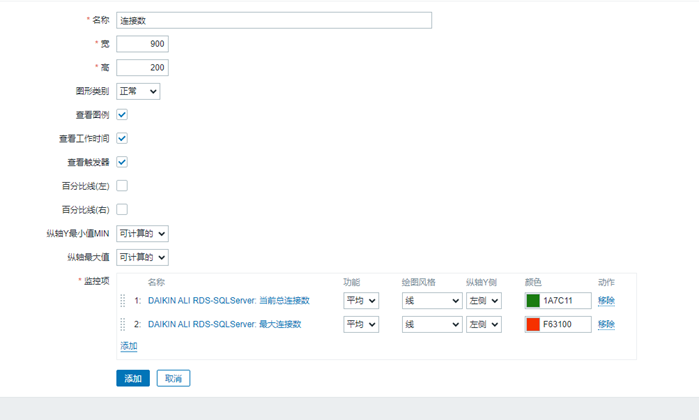Enable the 百分比线(左) checkbox
699x420 pixels.
tap(122, 185)
